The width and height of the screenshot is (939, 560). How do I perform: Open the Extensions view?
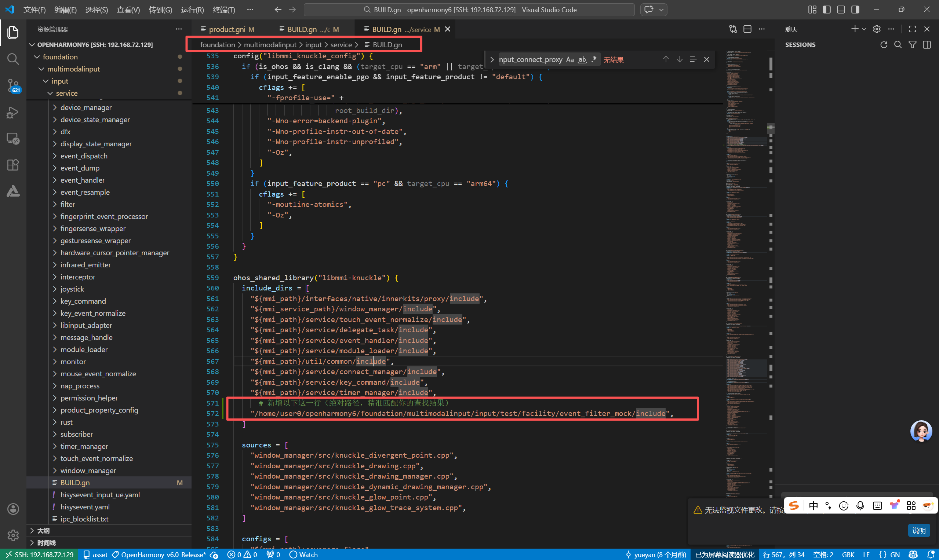pos(13,165)
